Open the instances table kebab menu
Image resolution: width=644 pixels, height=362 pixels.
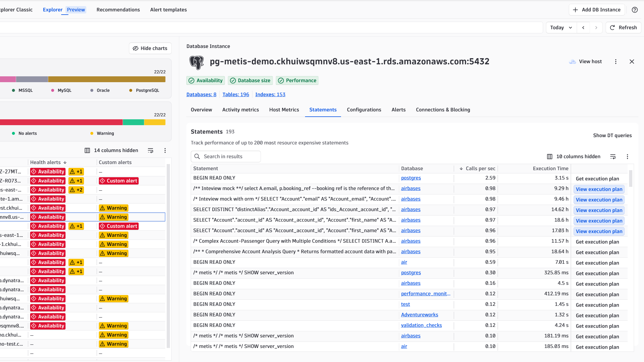tap(165, 150)
